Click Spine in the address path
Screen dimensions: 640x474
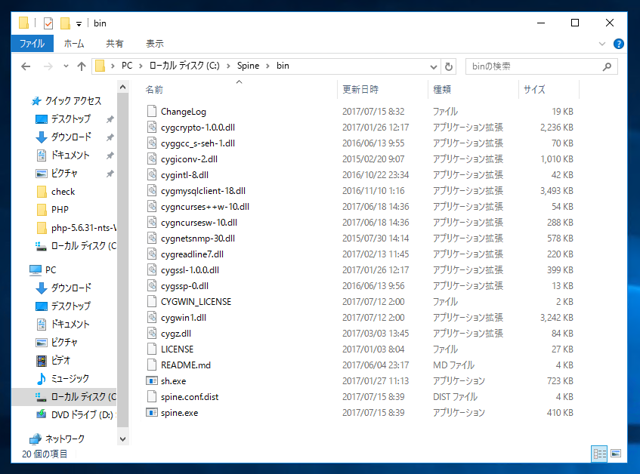tap(248, 66)
